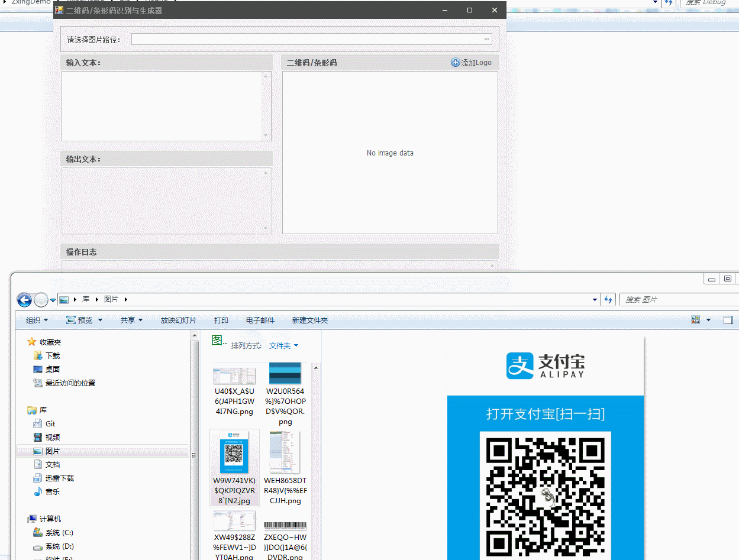Open the 组织 menu
739x560 pixels.
pos(37,320)
